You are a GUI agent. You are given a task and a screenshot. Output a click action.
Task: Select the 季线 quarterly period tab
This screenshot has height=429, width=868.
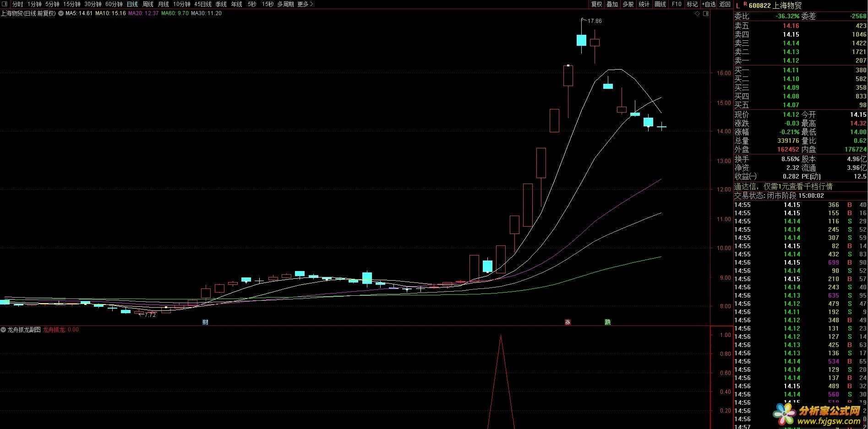[x=221, y=4]
